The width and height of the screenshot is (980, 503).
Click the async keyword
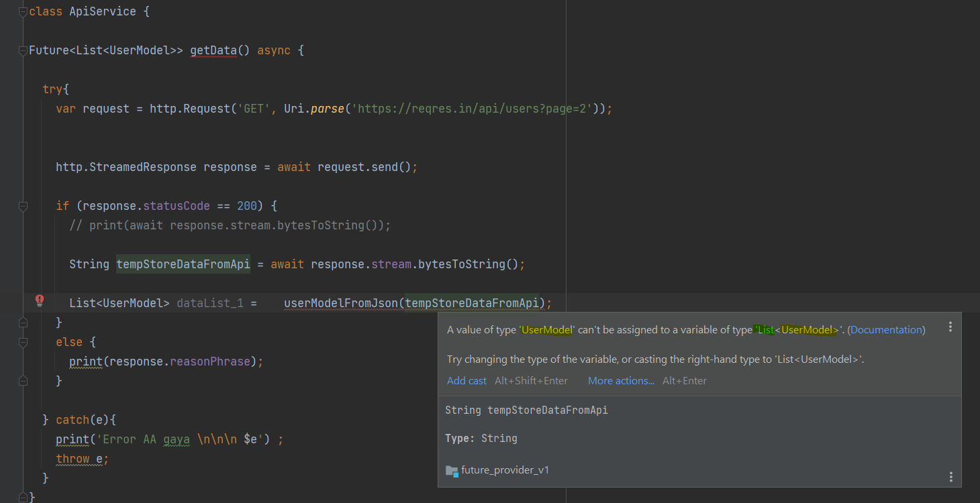274,50
